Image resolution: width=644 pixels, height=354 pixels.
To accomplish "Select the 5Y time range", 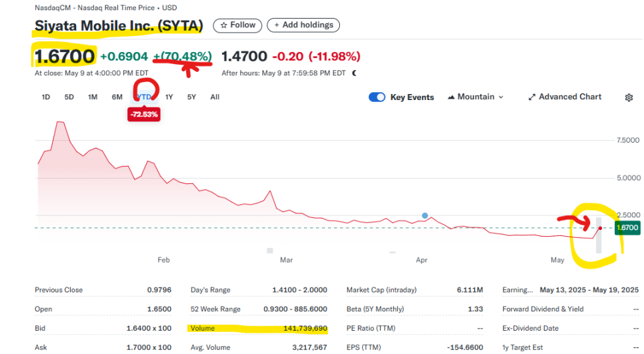I will tap(191, 97).
